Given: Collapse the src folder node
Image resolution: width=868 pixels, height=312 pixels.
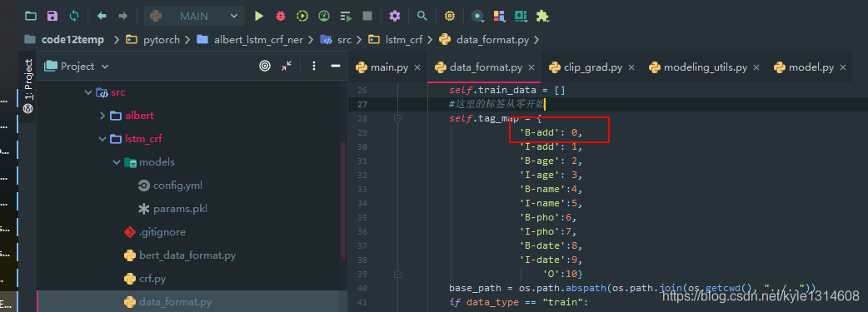Looking at the screenshot, I should 88,92.
